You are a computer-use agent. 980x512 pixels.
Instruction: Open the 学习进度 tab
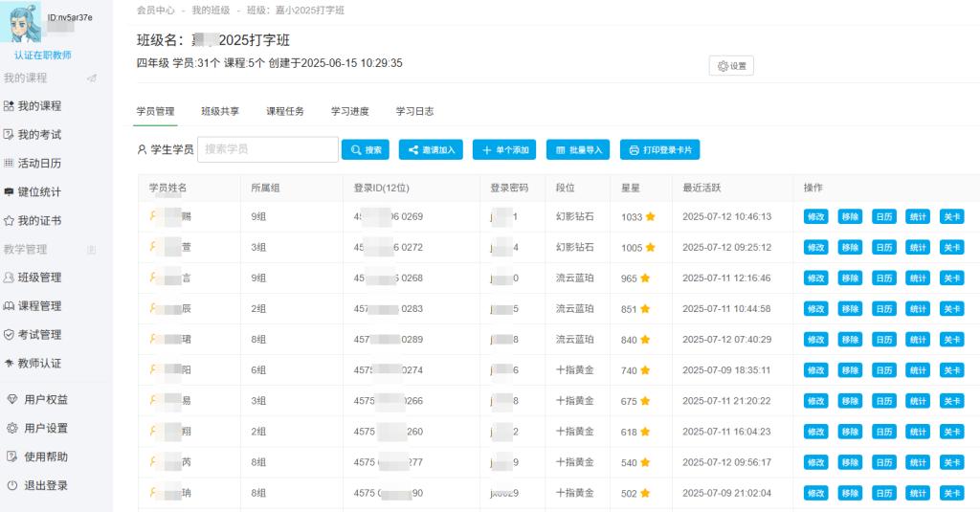pyautogui.click(x=350, y=112)
